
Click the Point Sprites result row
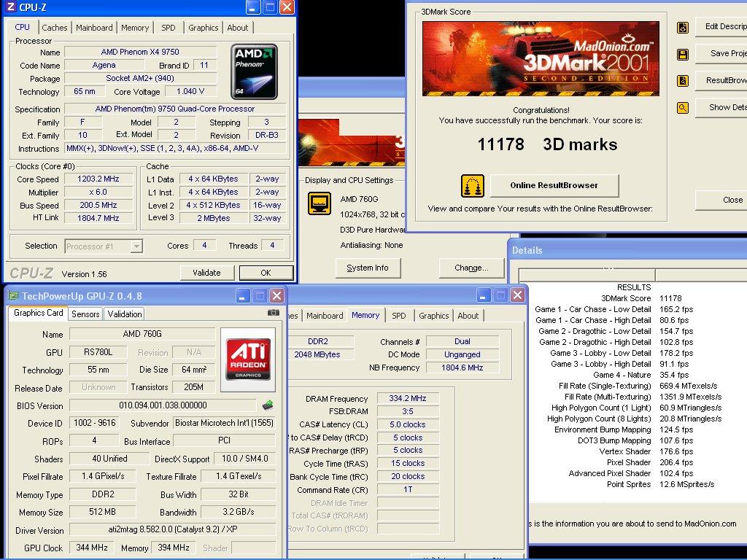click(x=660, y=484)
